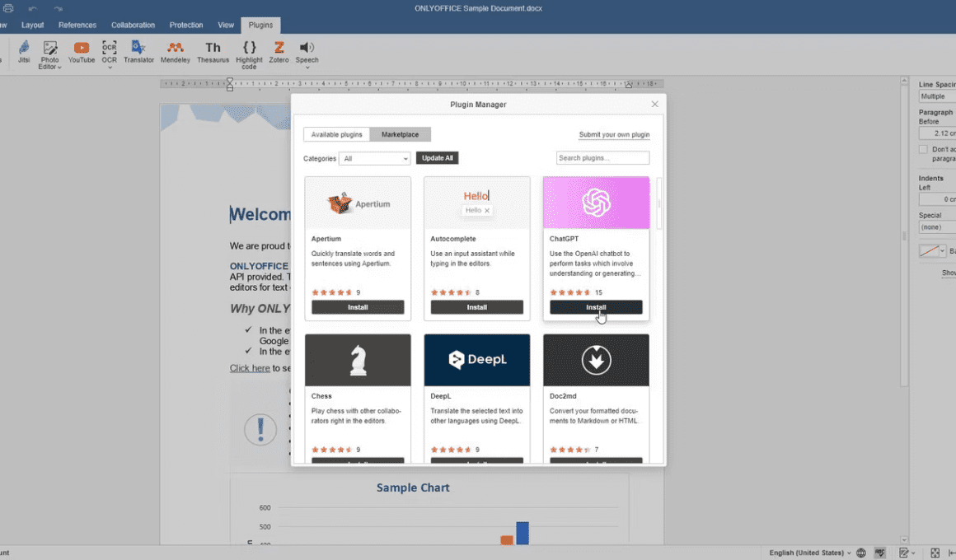
Task: Click the Autocomplete plugin thumbnail
Action: [477, 203]
